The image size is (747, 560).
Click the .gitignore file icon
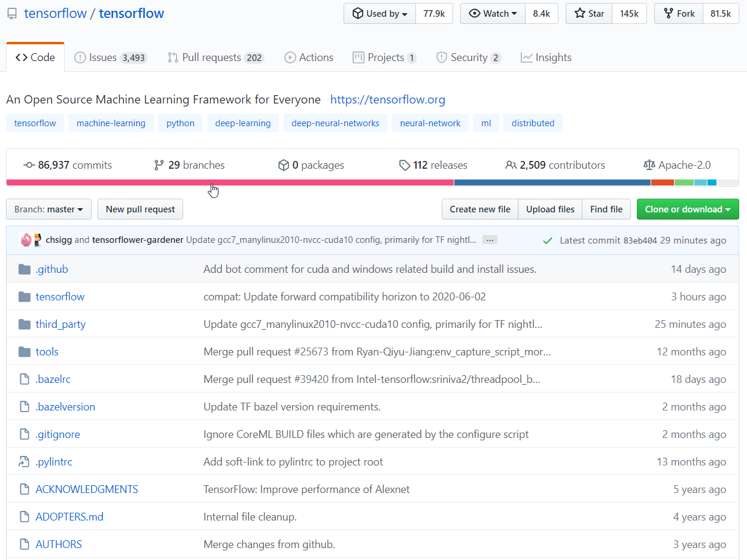click(x=25, y=434)
